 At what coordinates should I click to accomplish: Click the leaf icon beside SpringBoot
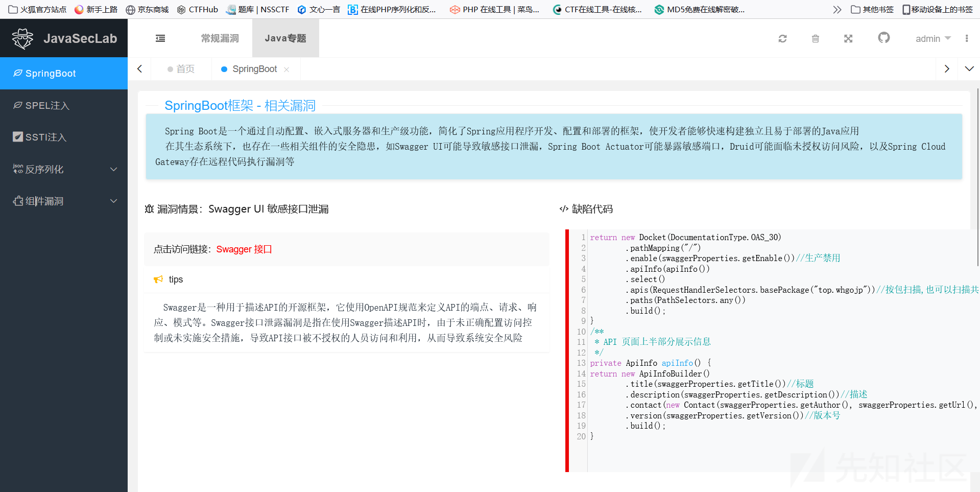pos(18,73)
